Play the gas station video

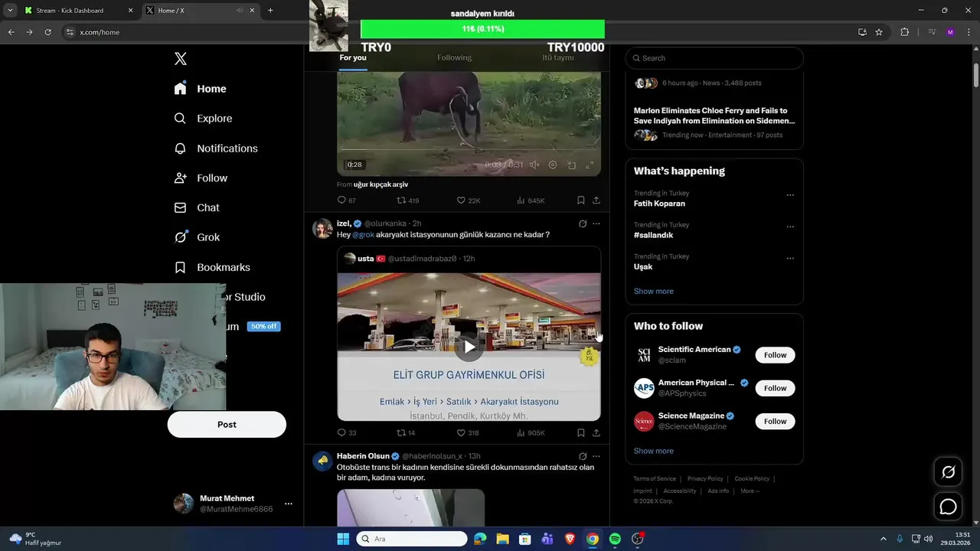[469, 347]
